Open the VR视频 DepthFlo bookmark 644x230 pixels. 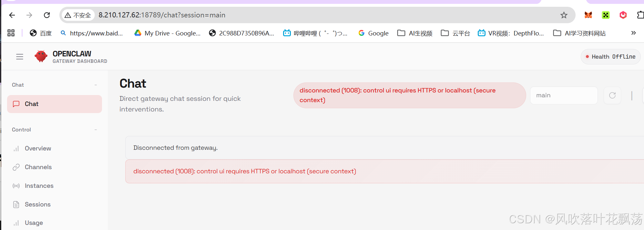pyautogui.click(x=511, y=33)
